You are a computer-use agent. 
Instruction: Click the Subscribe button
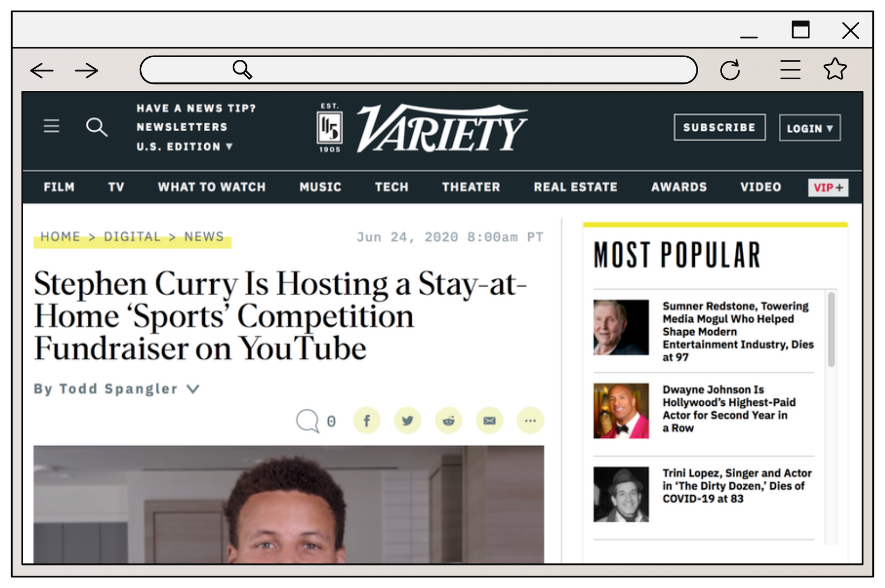pyautogui.click(x=720, y=127)
